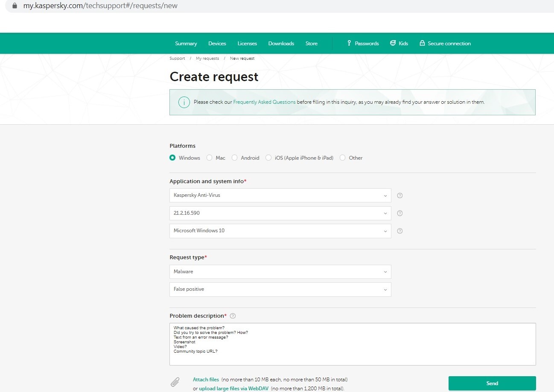Click help icon beside Microsoft Windows 10

(x=400, y=231)
